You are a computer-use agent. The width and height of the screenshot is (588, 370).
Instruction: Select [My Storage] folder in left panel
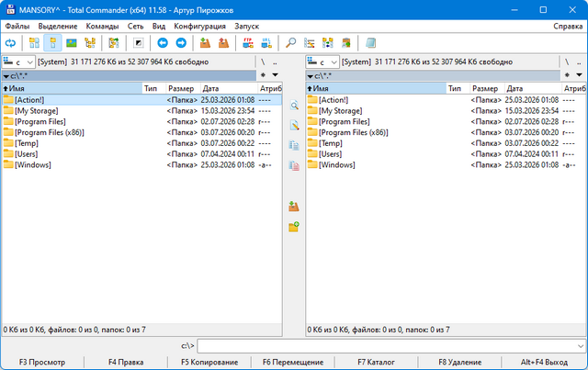pyautogui.click(x=142, y=111)
